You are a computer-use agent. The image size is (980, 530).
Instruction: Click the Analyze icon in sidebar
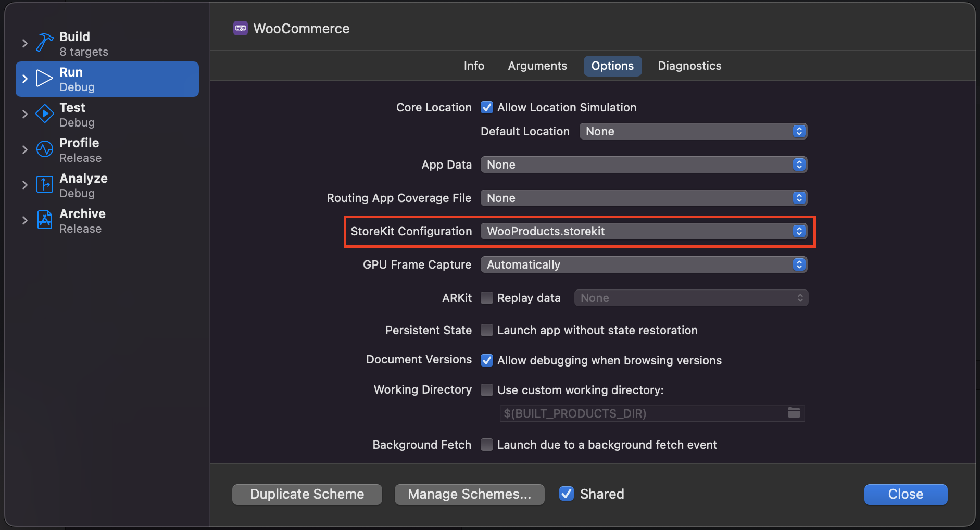coord(45,185)
